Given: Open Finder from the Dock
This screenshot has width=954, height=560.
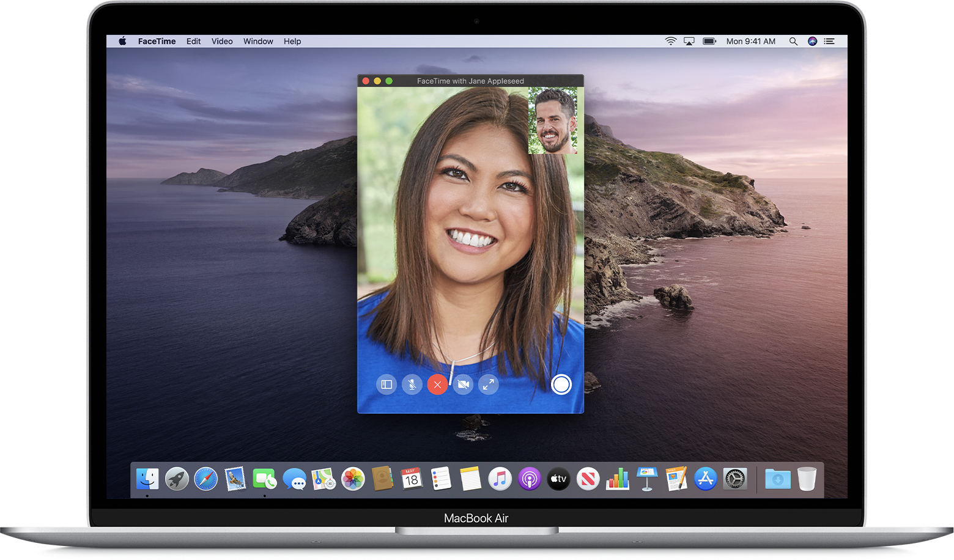Looking at the screenshot, I should [147, 479].
